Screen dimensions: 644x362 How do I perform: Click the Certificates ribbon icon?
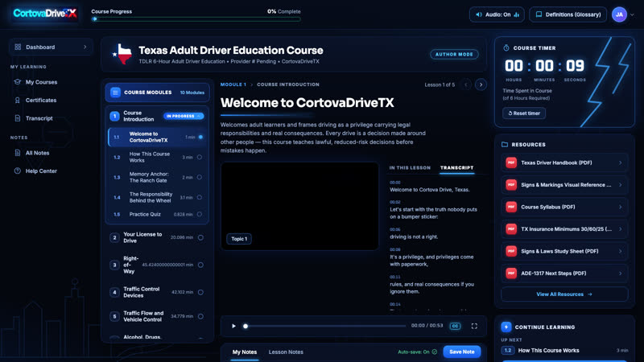(17, 100)
